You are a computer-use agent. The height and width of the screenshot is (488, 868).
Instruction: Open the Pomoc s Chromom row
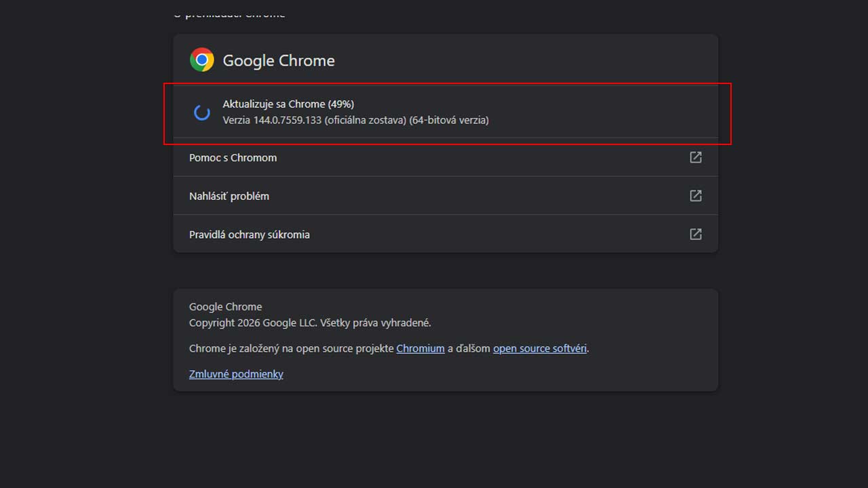tap(446, 157)
